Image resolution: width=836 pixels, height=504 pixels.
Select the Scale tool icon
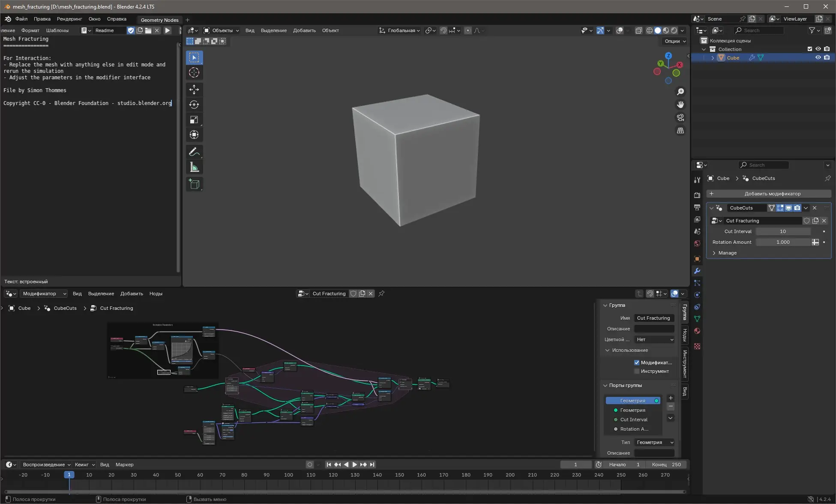click(x=194, y=120)
